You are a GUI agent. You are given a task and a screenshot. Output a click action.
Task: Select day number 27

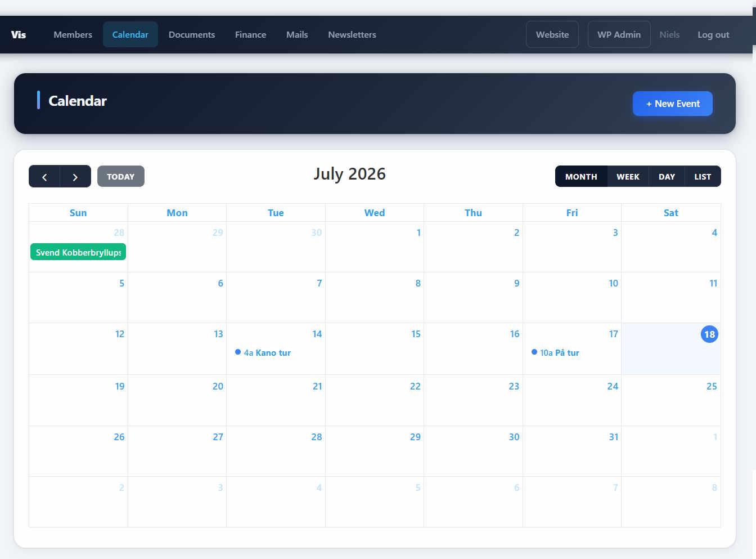tap(218, 437)
